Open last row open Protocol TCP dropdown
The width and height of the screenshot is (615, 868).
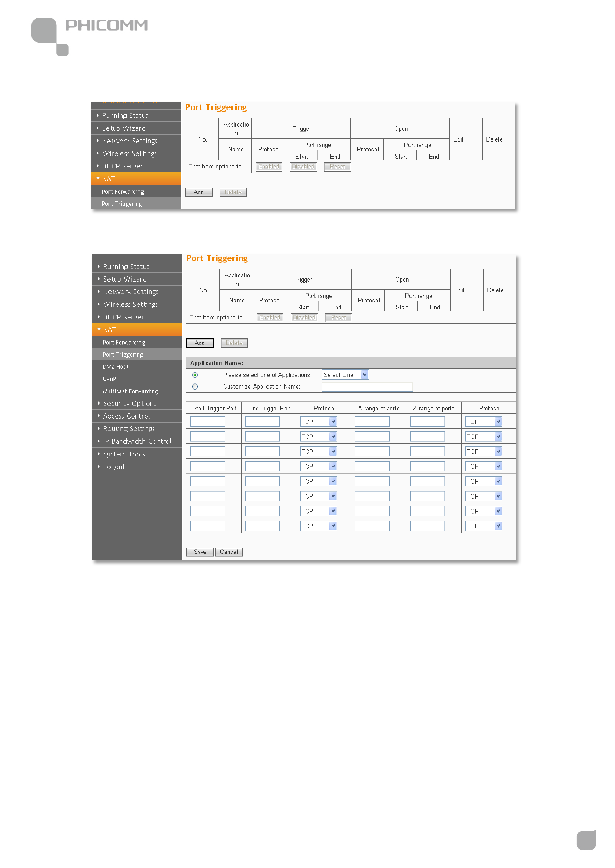pos(484,526)
